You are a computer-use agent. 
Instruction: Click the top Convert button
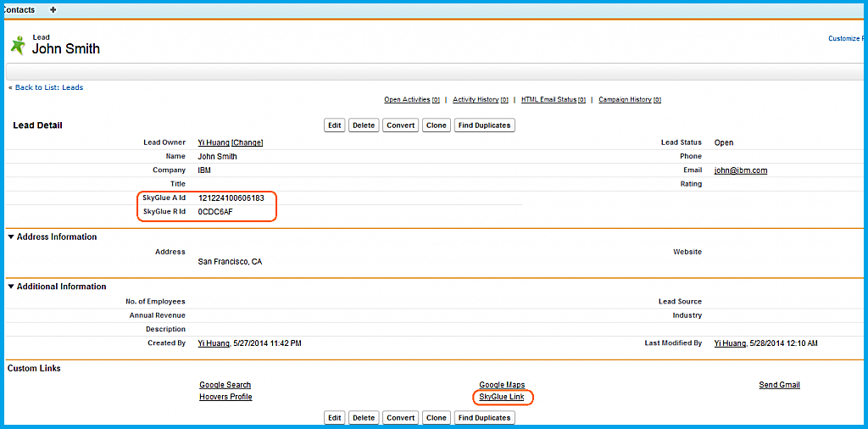click(400, 125)
